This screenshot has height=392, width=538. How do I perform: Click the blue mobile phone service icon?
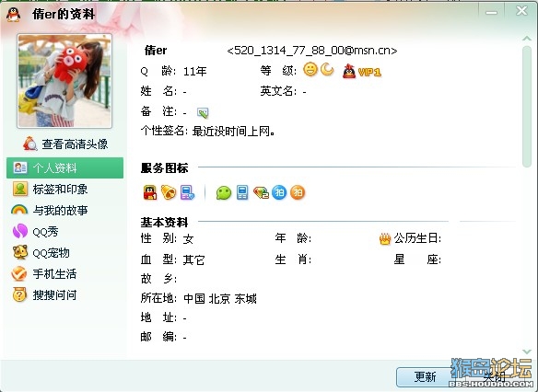coord(242,192)
